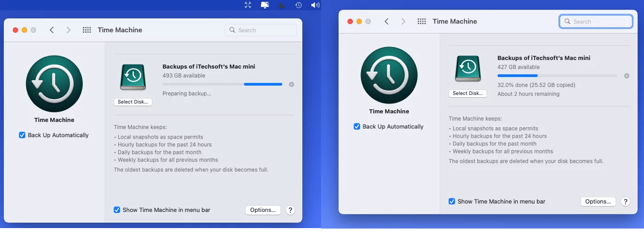Click the "493 GB available" text
This screenshot has height=235, width=644.
[184, 76]
